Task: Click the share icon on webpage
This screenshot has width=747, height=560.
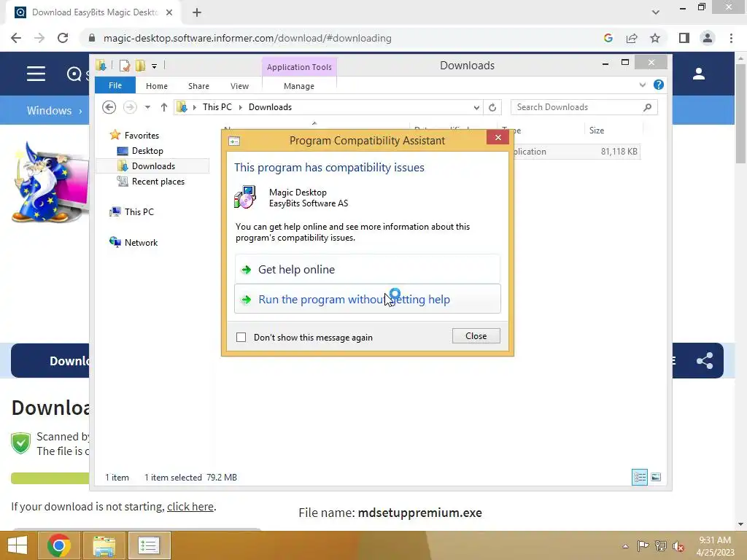Action: (705, 360)
